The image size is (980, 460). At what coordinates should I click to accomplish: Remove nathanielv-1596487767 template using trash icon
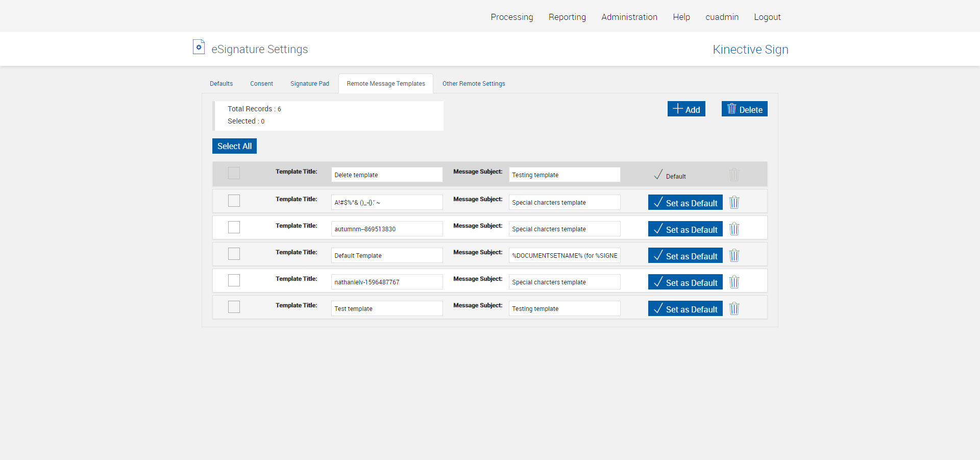pyautogui.click(x=734, y=282)
